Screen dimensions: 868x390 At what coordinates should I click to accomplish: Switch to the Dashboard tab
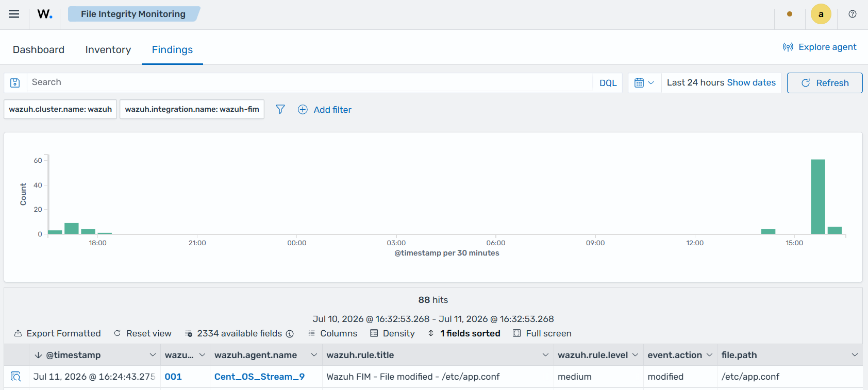click(39, 49)
